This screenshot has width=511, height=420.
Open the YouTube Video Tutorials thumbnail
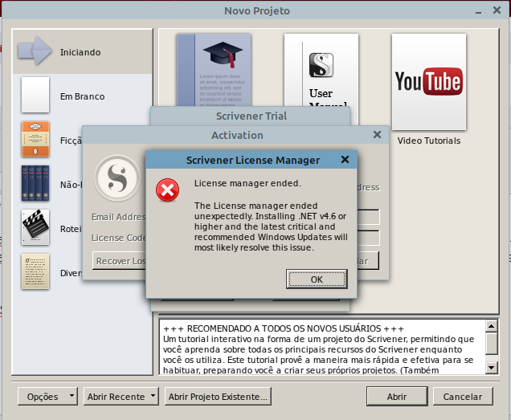429,82
